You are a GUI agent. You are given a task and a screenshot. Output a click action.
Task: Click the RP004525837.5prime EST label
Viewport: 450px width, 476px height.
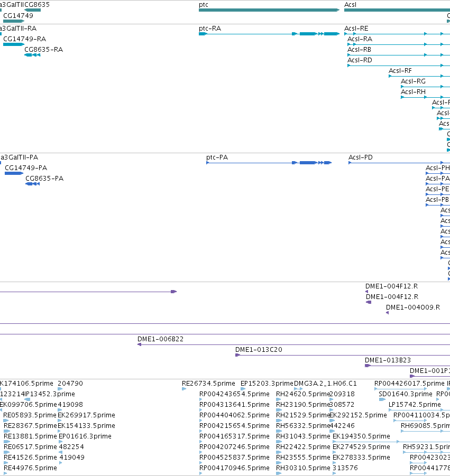click(234, 458)
